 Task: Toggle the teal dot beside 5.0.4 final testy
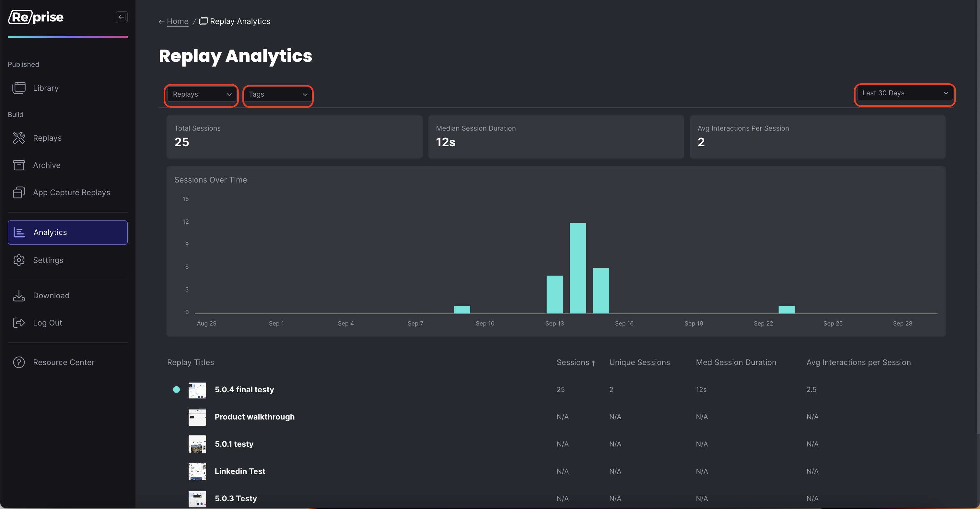coord(176,389)
